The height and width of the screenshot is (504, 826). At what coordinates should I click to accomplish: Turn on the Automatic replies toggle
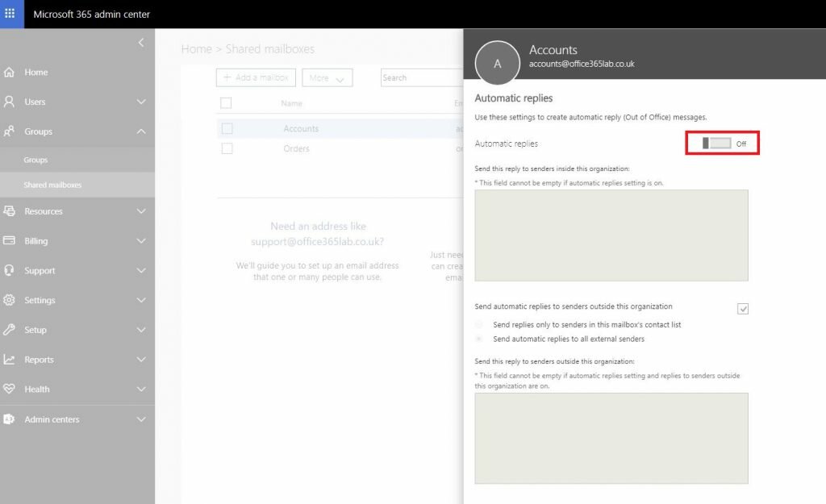point(716,144)
